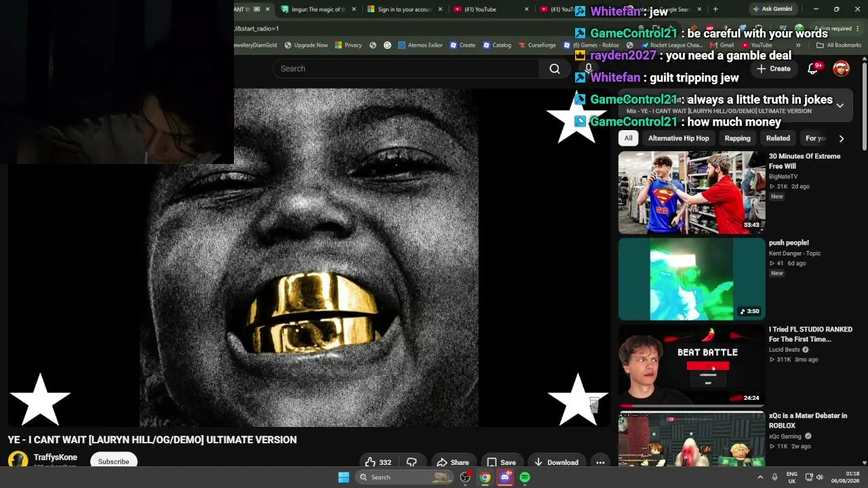
Task: Show more filter chips with arrow
Action: tap(841, 138)
